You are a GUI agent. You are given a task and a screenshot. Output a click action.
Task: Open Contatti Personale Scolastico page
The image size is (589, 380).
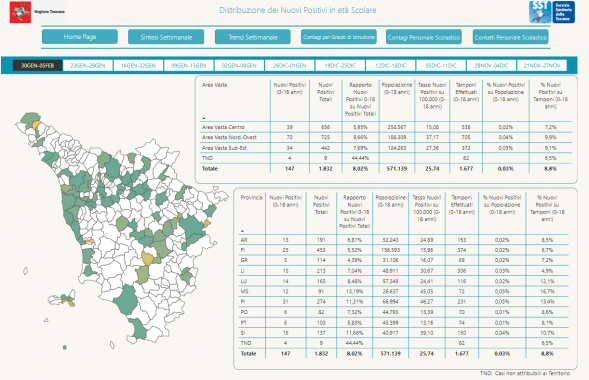click(x=510, y=37)
